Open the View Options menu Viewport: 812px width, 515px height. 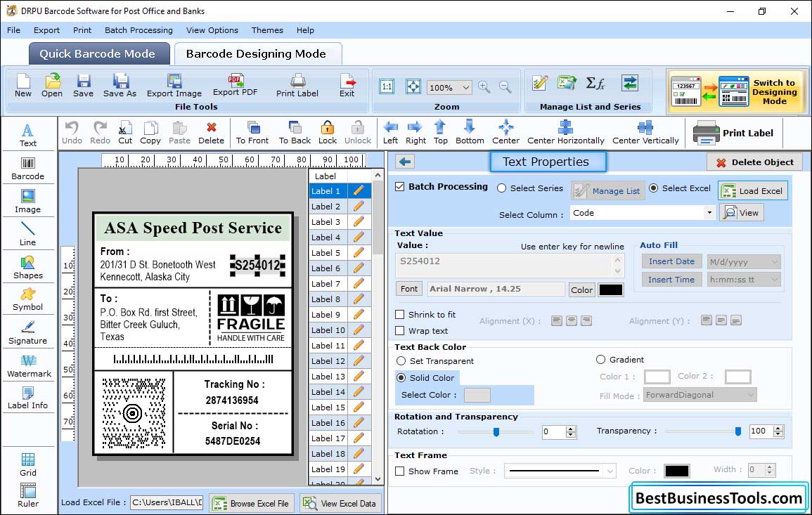(x=212, y=30)
